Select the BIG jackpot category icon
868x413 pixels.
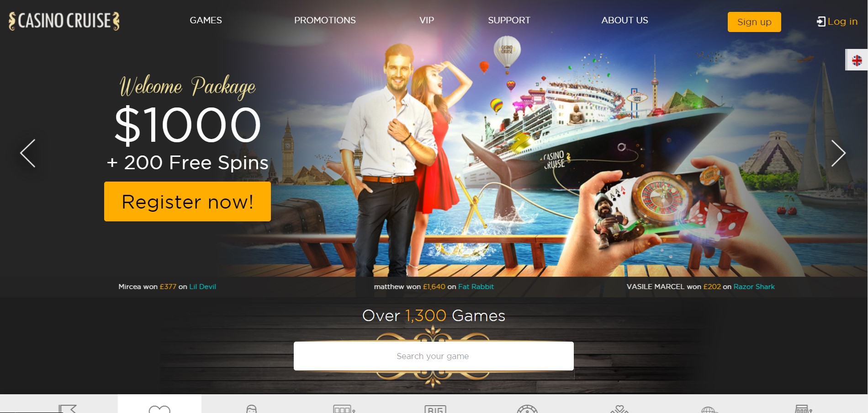point(435,408)
